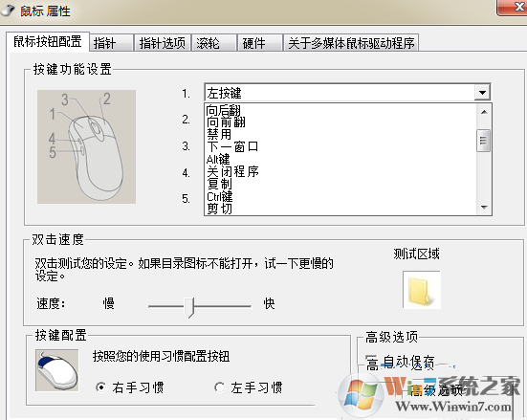The height and width of the screenshot is (420, 527).
Task: Click the list scrollbar down arrow
Action: (x=484, y=208)
